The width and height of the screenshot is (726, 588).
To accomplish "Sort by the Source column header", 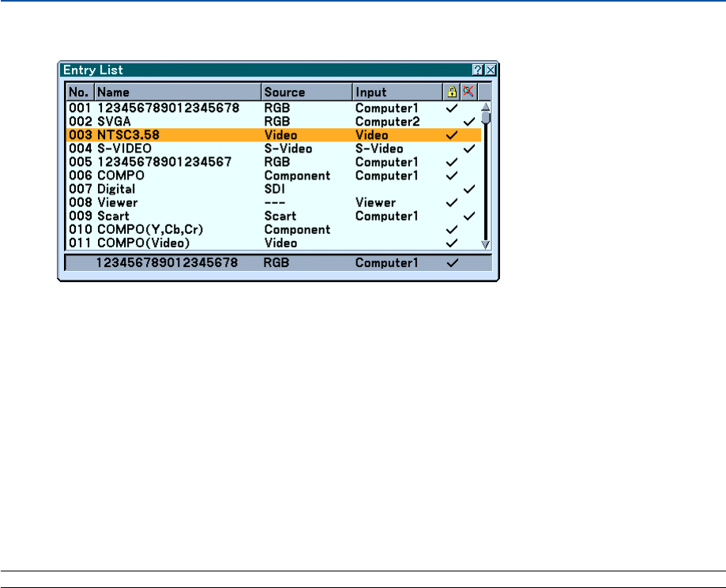I will [307, 92].
